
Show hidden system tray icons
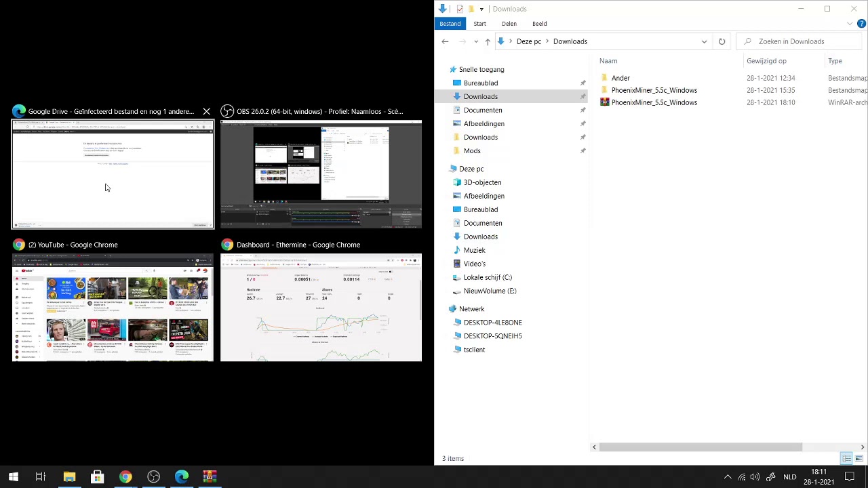tap(728, 477)
